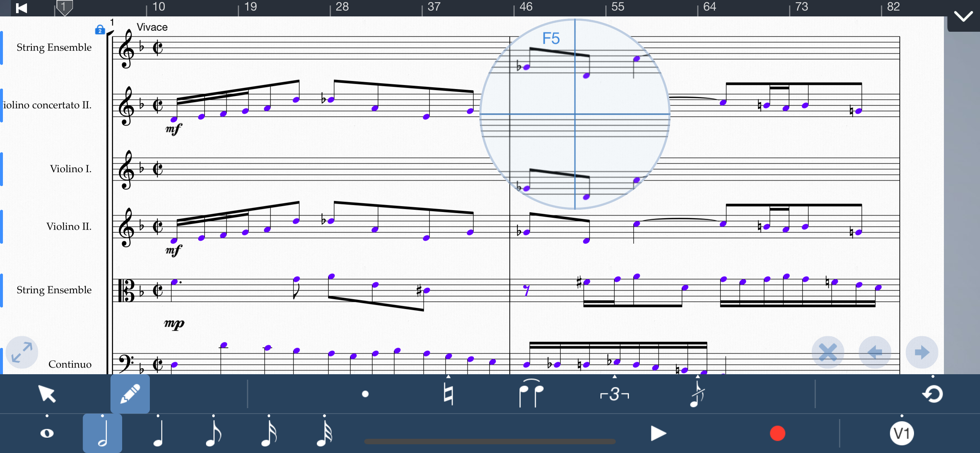
Task: Choose whole note duration
Action: (x=47, y=433)
